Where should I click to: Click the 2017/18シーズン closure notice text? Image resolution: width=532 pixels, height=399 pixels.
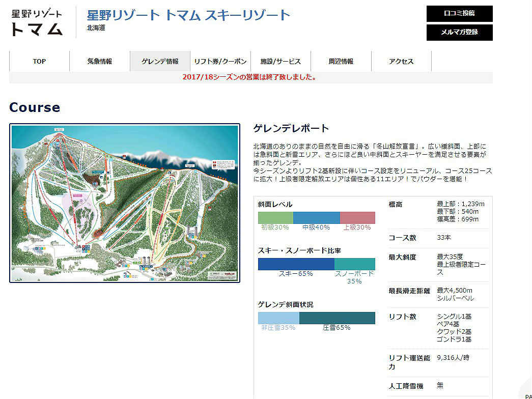pyautogui.click(x=250, y=77)
